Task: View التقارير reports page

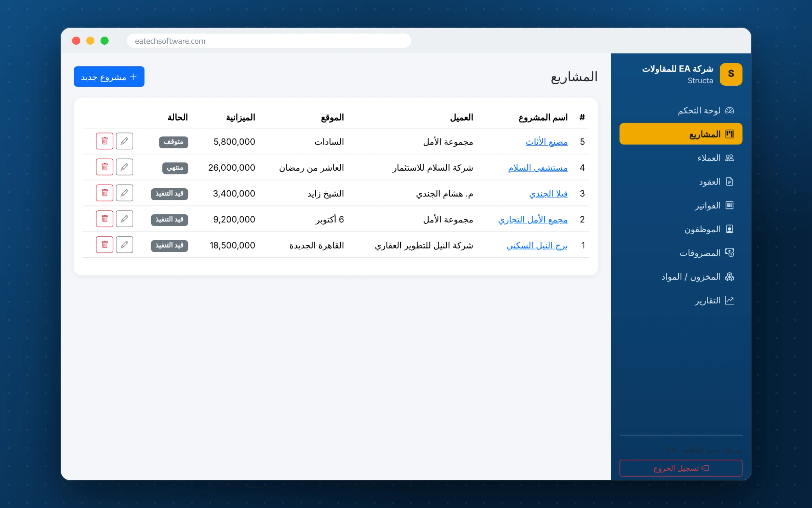Action: [x=681, y=300]
